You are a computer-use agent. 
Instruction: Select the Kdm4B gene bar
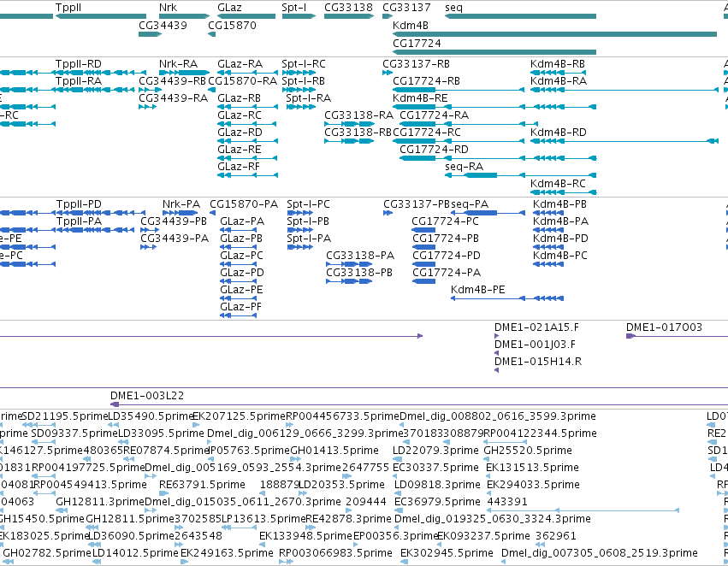tap(555, 34)
